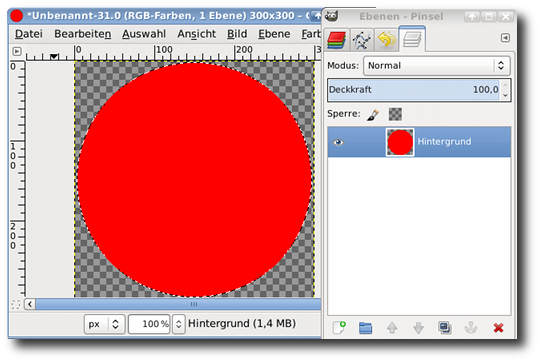Click the red window icon in title bar
Screen dimensions: 540x362
tap(16, 16)
